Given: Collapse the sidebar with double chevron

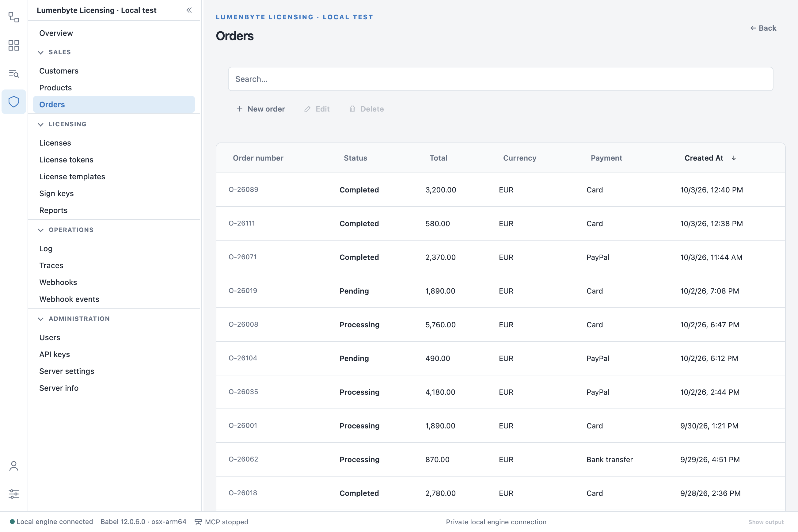Looking at the screenshot, I should coord(189,10).
